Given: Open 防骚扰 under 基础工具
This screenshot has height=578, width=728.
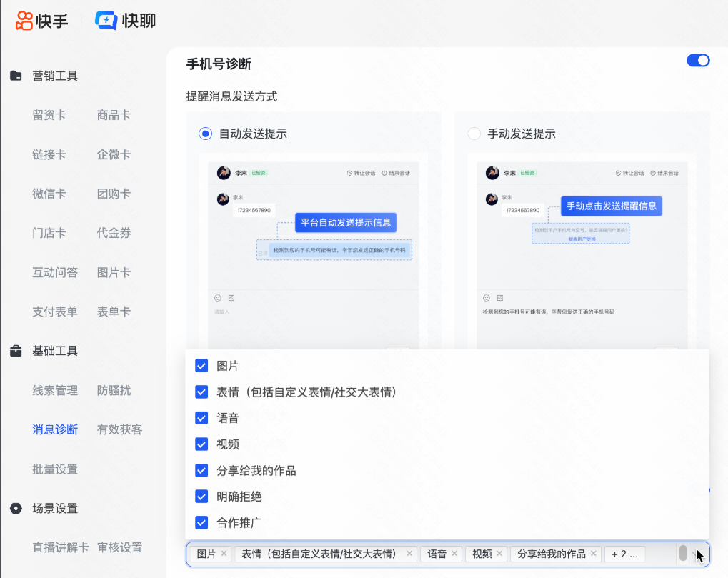Looking at the screenshot, I should click(114, 390).
